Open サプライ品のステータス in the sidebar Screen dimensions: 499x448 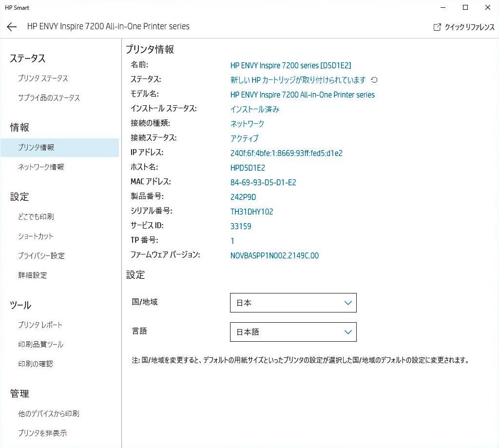click(49, 98)
